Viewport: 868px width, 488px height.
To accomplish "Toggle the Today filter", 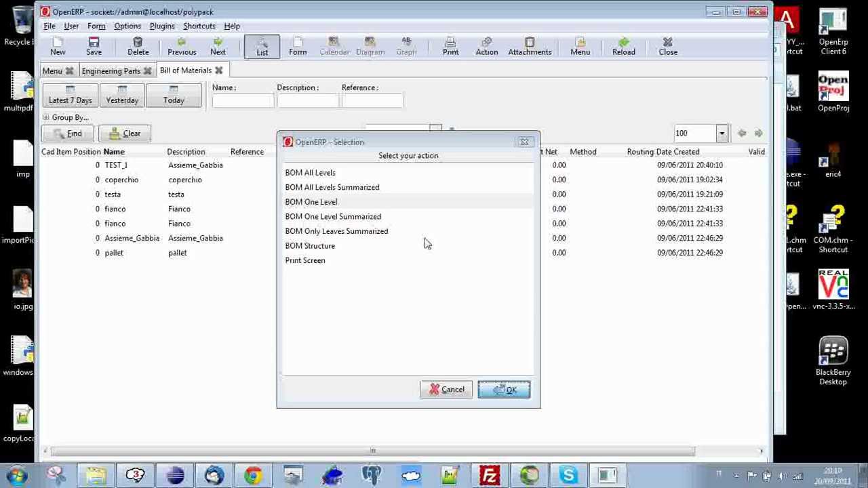I will [174, 96].
